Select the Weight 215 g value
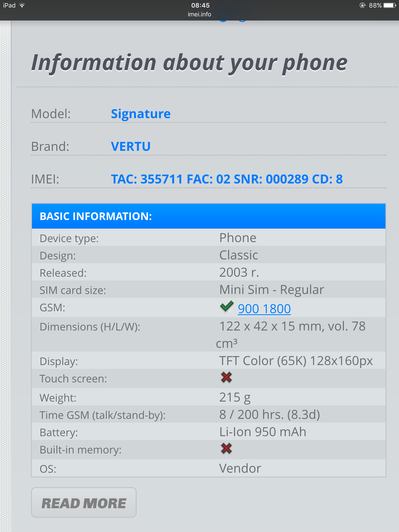Image resolution: width=399 pixels, height=532 pixels. point(235,397)
